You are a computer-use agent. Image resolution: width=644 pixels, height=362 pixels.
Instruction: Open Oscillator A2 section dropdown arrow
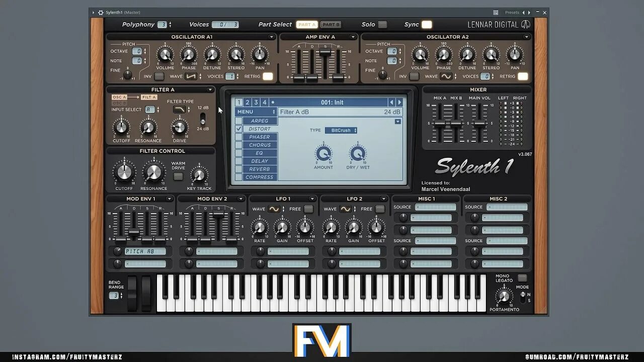pos(527,37)
